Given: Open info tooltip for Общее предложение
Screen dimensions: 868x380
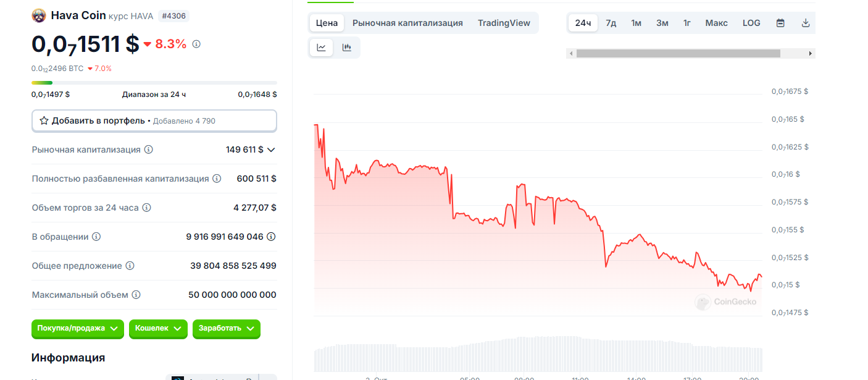Looking at the screenshot, I should 130,266.
